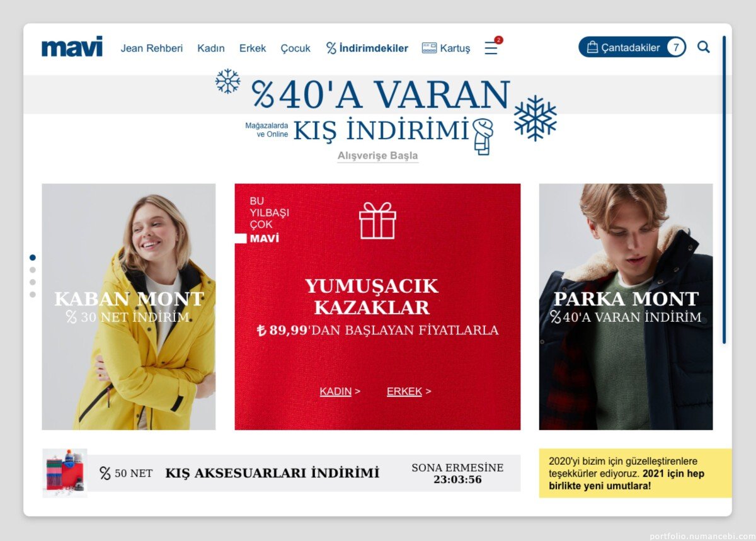Viewport: 756px width, 541px height.
Task: Click the percent icon beside İndirimdekiler
Action: [331, 48]
